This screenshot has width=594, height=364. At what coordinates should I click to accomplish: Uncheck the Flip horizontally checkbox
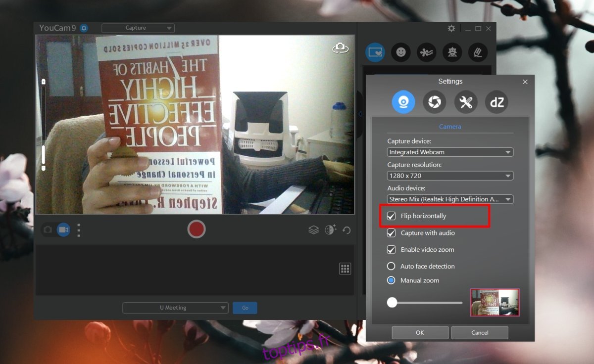coord(392,216)
